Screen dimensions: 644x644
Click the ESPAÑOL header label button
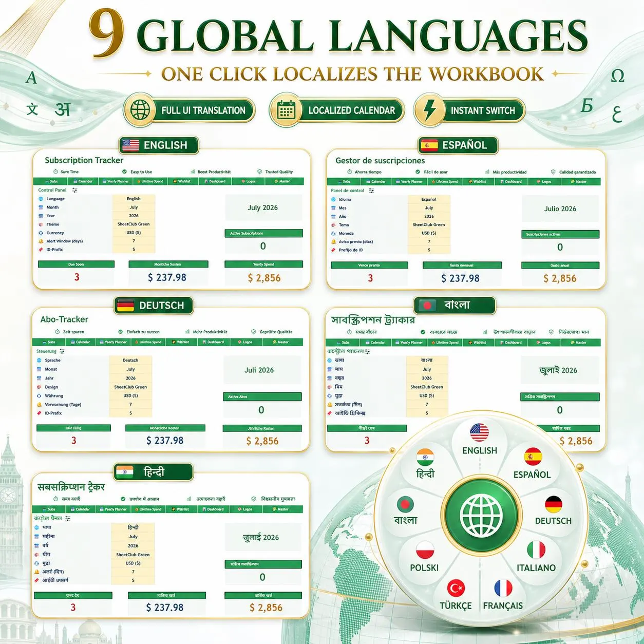click(x=458, y=145)
